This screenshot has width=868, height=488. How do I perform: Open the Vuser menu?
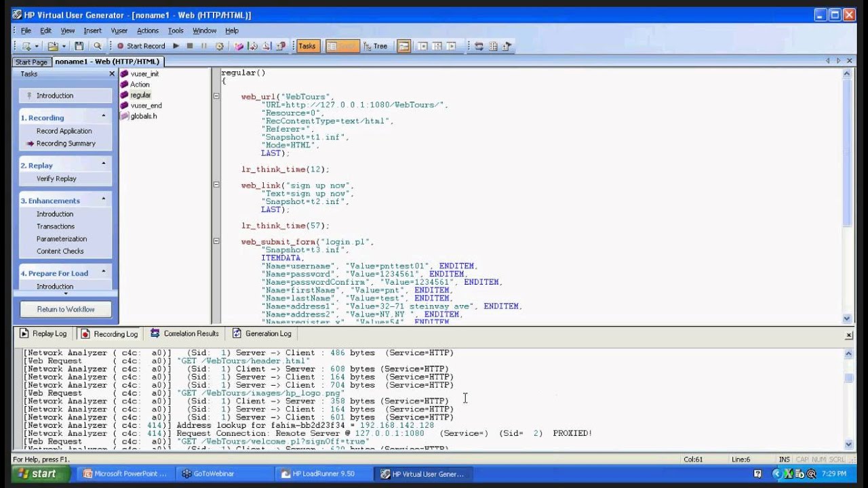(119, 30)
